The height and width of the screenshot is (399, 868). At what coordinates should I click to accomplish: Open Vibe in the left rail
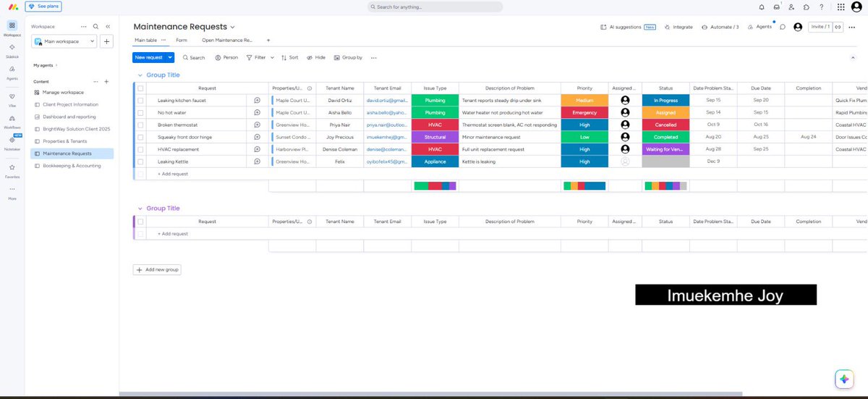[12, 98]
